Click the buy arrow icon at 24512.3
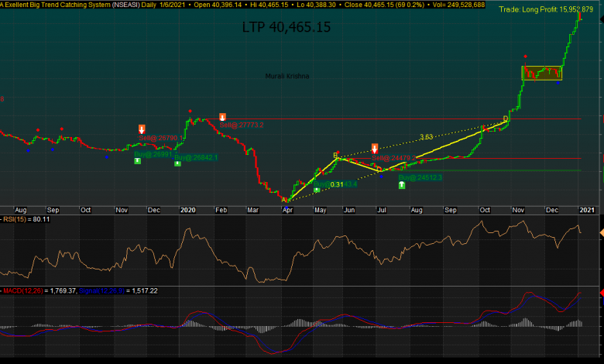 tap(401, 185)
